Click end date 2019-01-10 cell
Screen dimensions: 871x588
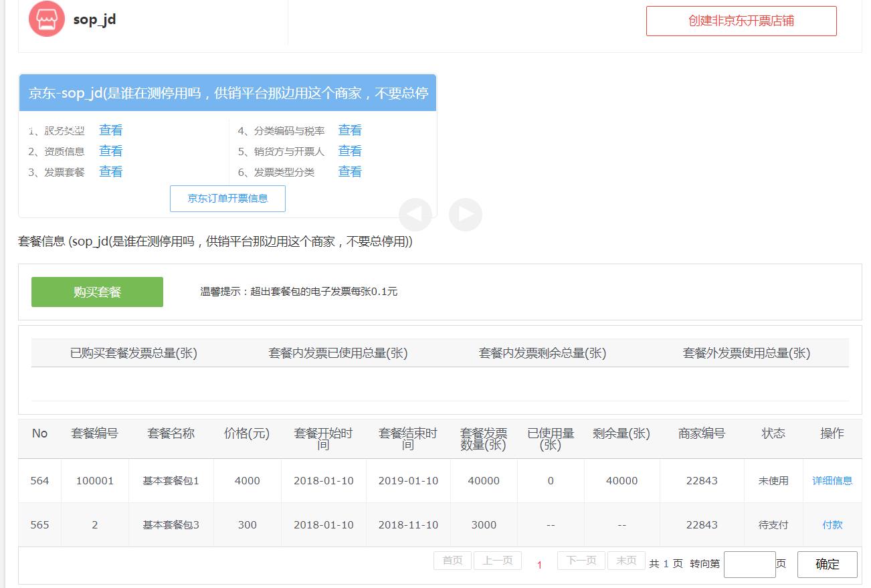point(408,480)
